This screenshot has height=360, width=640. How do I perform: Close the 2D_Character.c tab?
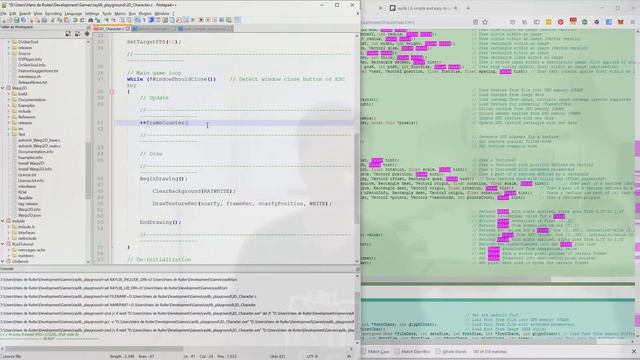(128, 29)
